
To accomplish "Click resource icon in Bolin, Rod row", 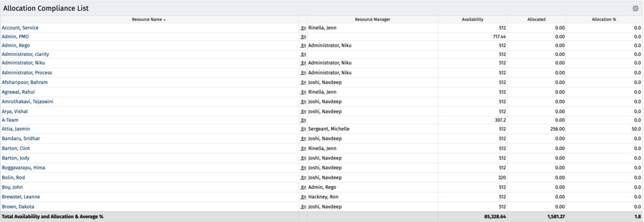I will [x=303, y=177].
